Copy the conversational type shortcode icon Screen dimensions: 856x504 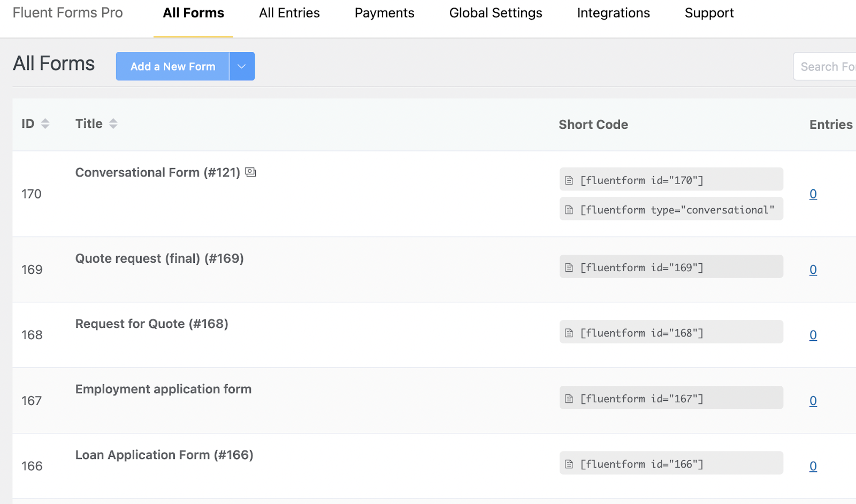pyautogui.click(x=569, y=210)
